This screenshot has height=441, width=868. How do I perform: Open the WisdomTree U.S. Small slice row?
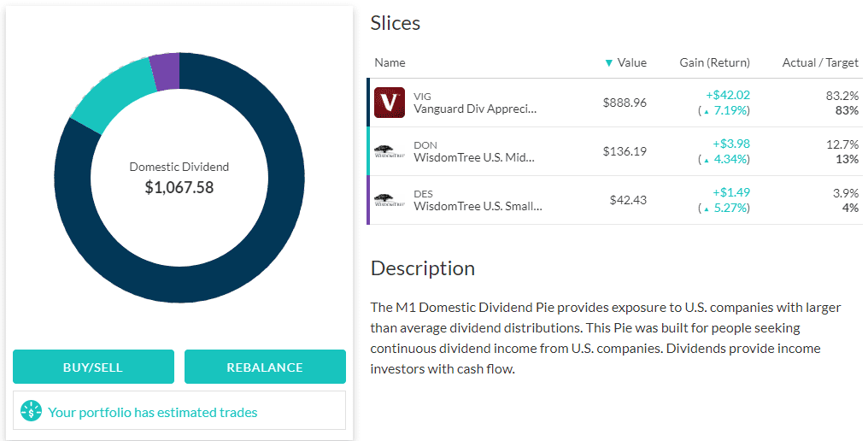click(x=614, y=200)
